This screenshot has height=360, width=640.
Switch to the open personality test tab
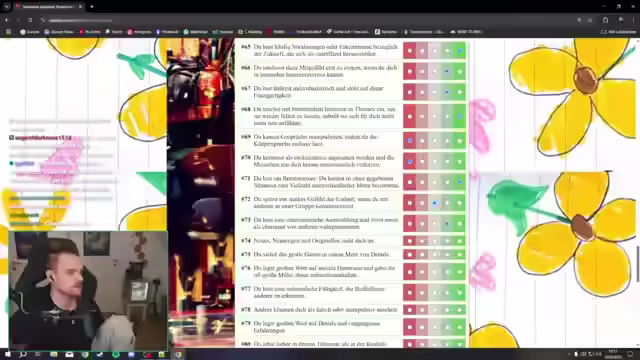tap(48, 7)
